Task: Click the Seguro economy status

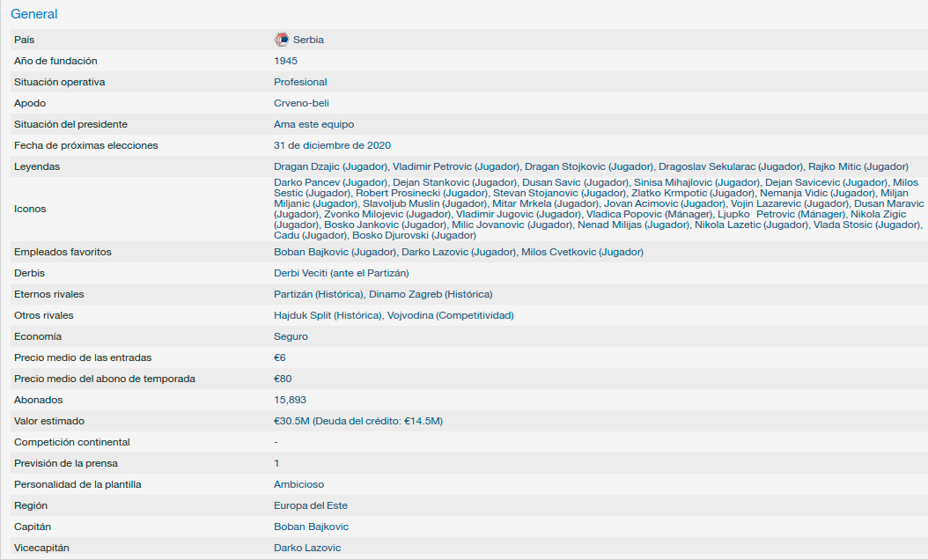Action: (x=291, y=336)
